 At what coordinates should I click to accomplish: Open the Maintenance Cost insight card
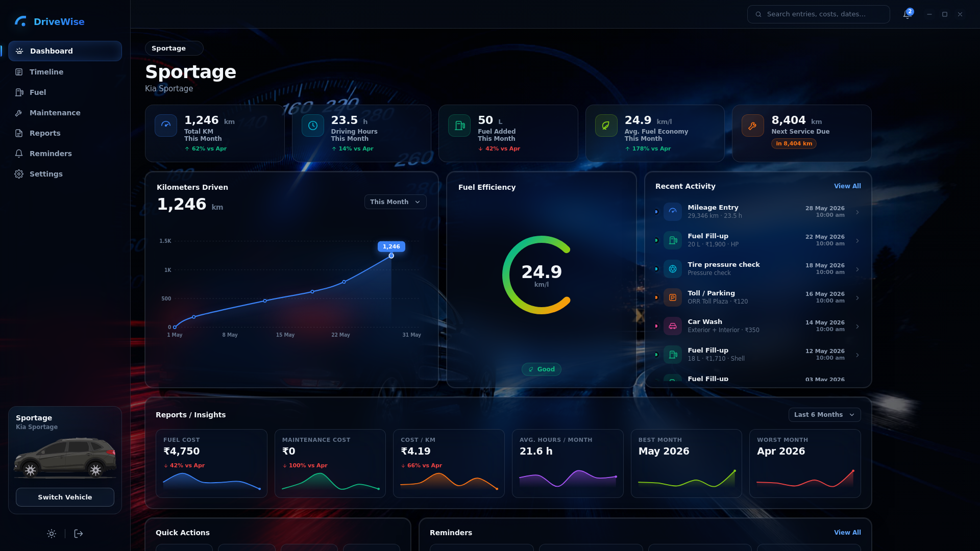330,463
